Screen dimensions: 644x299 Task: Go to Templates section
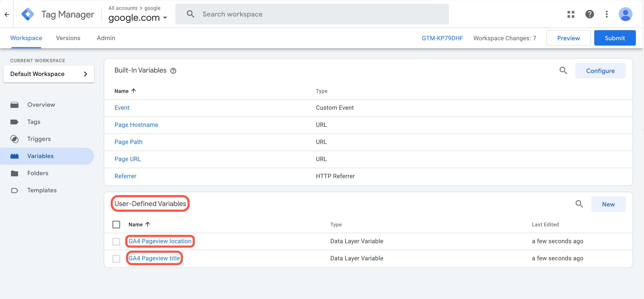point(42,190)
